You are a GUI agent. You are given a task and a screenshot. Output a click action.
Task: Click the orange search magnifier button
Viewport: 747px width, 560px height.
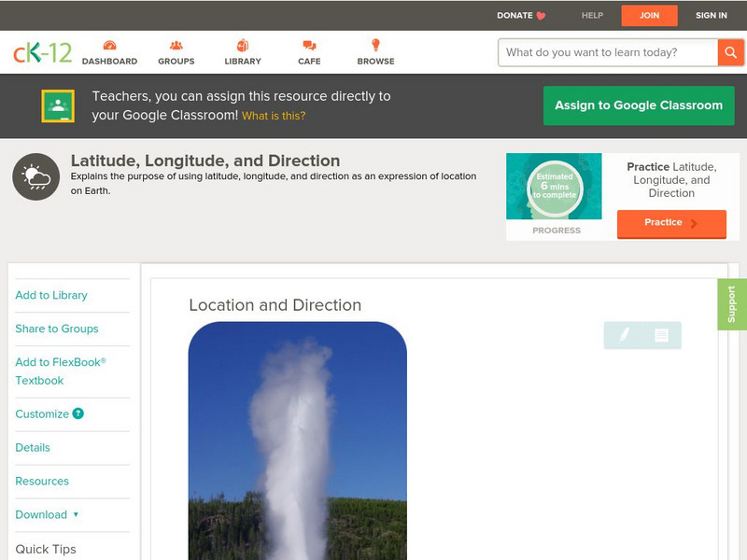(730, 52)
